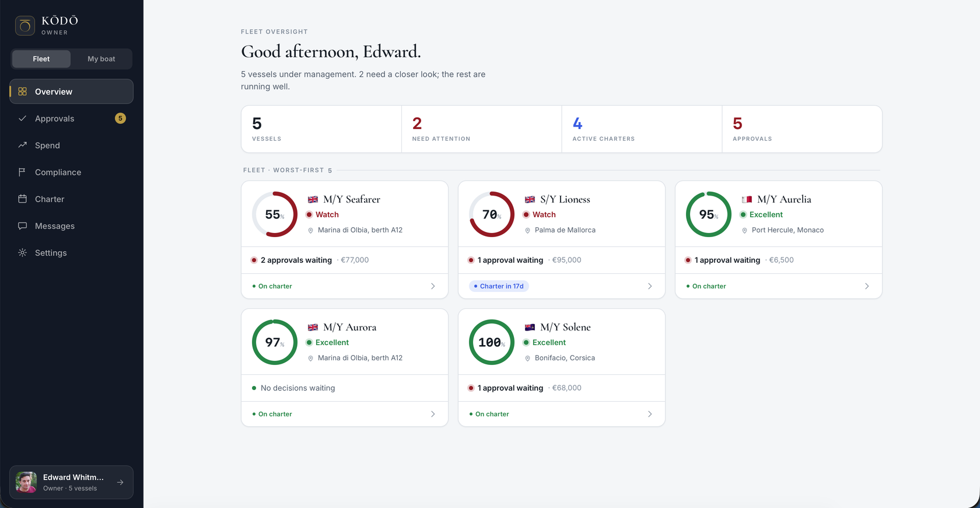980x508 pixels.
Task: Click "On charter" status on M/Y Aurelia
Action: pyautogui.click(x=706, y=286)
